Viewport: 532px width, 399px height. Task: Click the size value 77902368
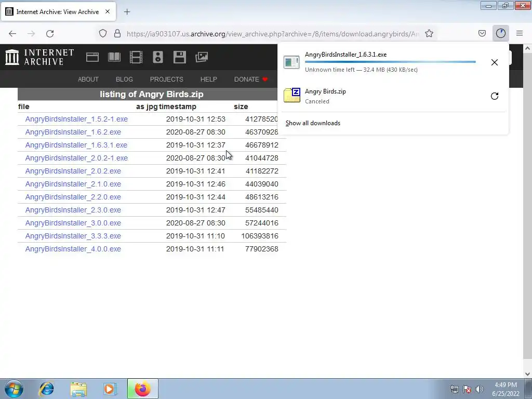coord(262,249)
